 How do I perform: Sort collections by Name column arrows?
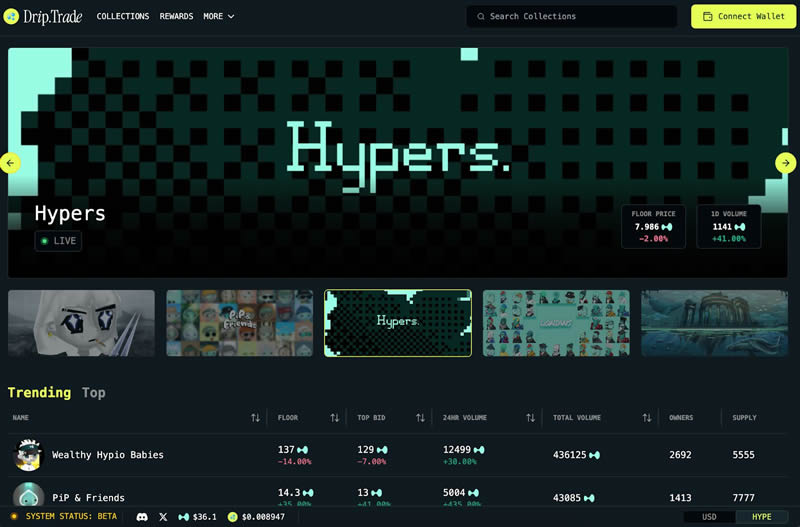[255, 418]
